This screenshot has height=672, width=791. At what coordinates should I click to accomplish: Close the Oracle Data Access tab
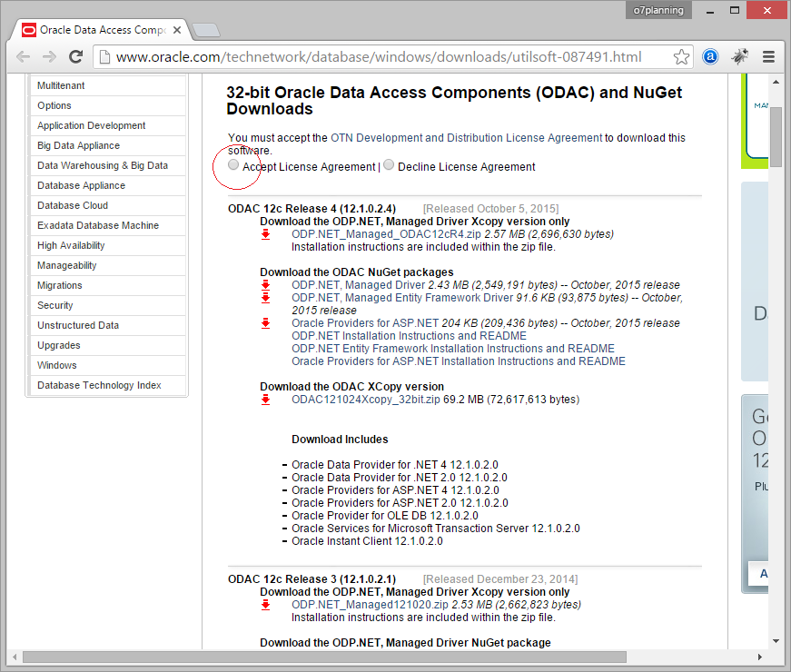(x=177, y=30)
